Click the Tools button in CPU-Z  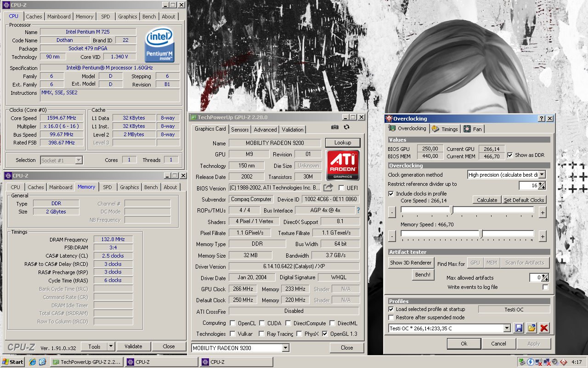coord(95,346)
